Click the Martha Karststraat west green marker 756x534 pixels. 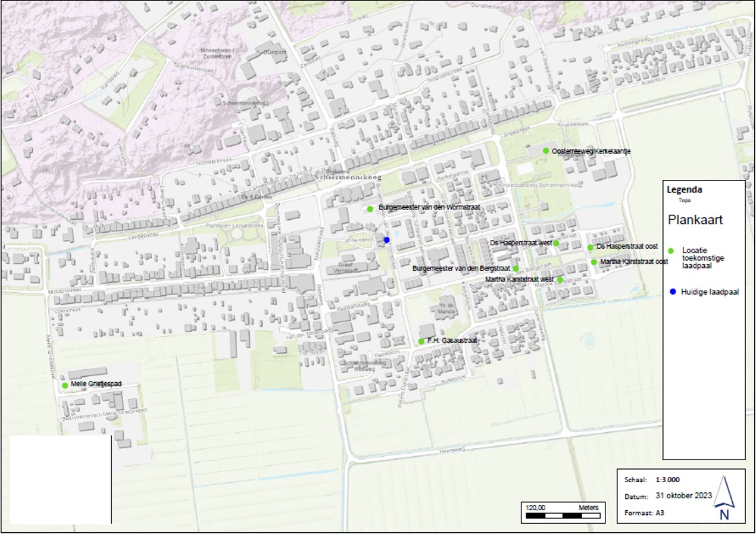[x=560, y=280]
